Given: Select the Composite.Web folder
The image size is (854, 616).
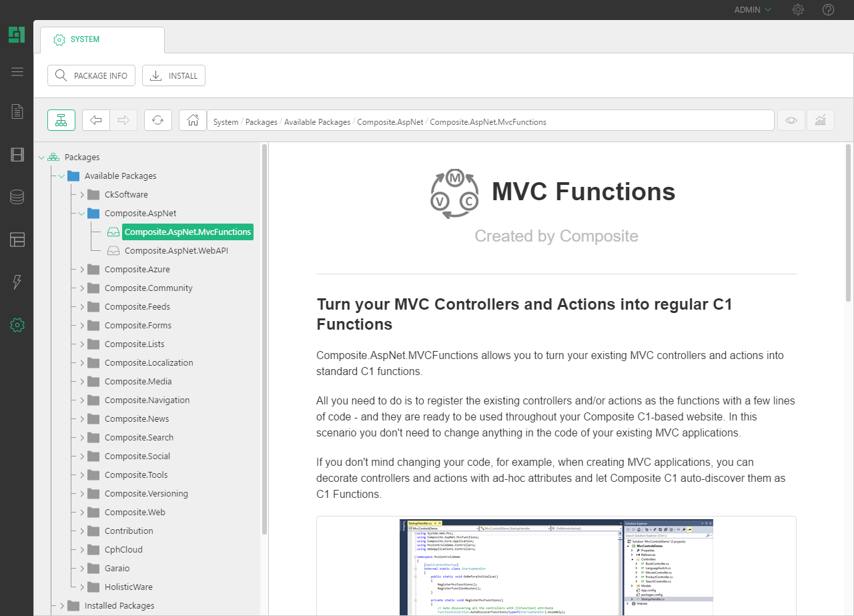Looking at the screenshot, I should click(135, 513).
